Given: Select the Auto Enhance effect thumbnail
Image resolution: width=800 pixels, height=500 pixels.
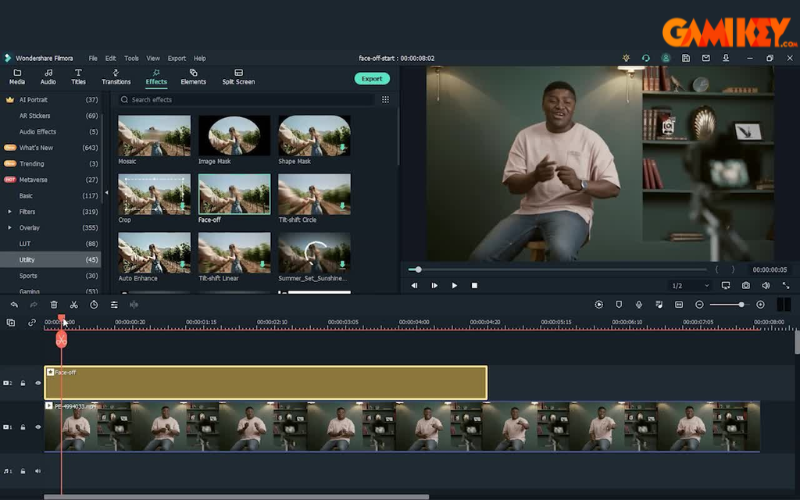Looking at the screenshot, I should [x=154, y=253].
